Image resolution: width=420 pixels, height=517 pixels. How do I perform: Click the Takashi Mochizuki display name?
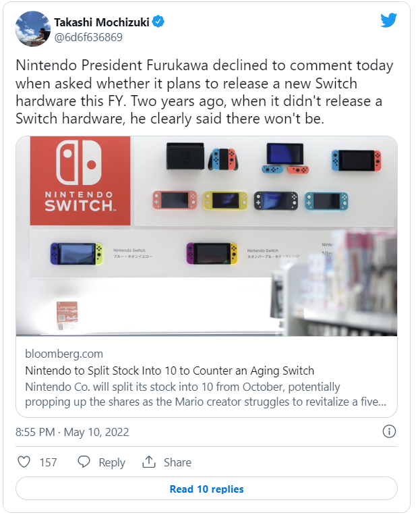pos(102,22)
